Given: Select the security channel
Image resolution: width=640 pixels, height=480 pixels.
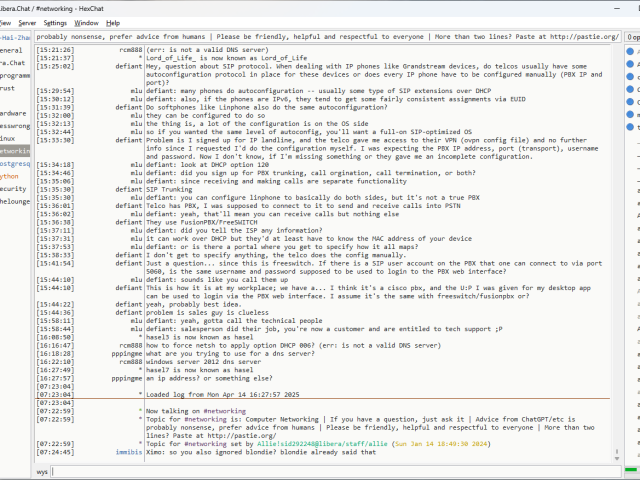Looking at the screenshot, I should coord(13,188).
